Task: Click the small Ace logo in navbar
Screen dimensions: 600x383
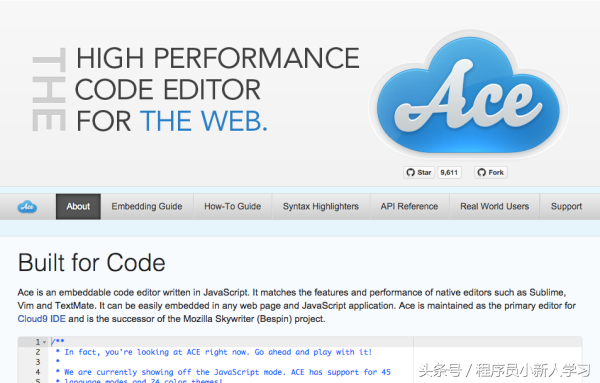Action: point(27,207)
